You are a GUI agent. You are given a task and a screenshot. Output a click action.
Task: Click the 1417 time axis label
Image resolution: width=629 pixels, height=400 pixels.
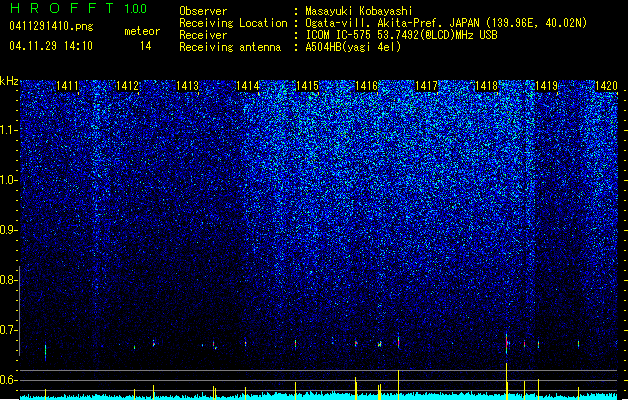tap(426, 86)
